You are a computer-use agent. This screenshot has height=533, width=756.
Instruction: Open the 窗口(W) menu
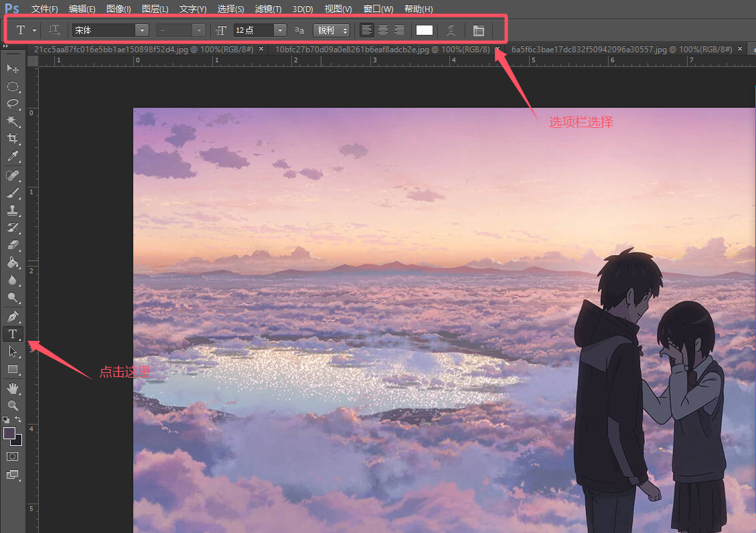coord(378,9)
